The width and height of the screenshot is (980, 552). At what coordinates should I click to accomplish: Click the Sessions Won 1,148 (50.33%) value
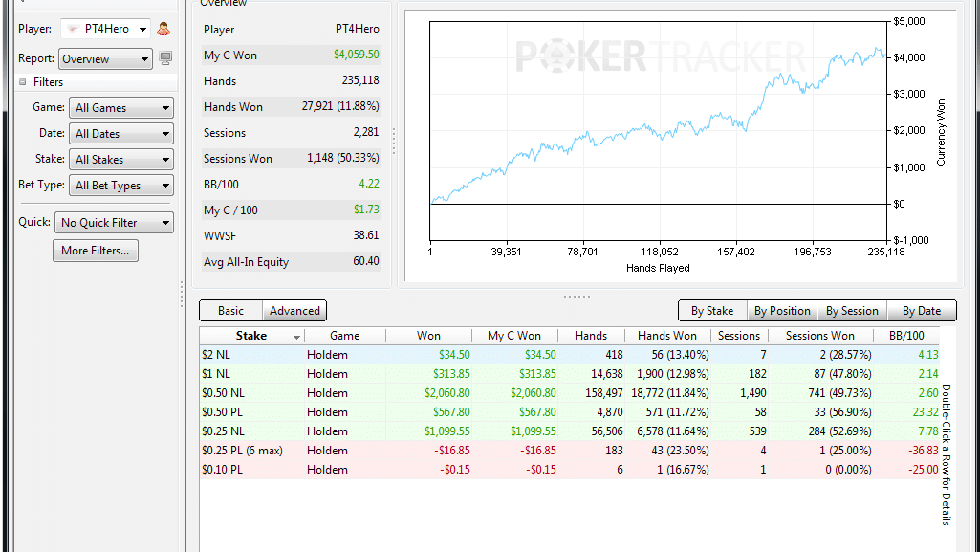pyautogui.click(x=342, y=158)
